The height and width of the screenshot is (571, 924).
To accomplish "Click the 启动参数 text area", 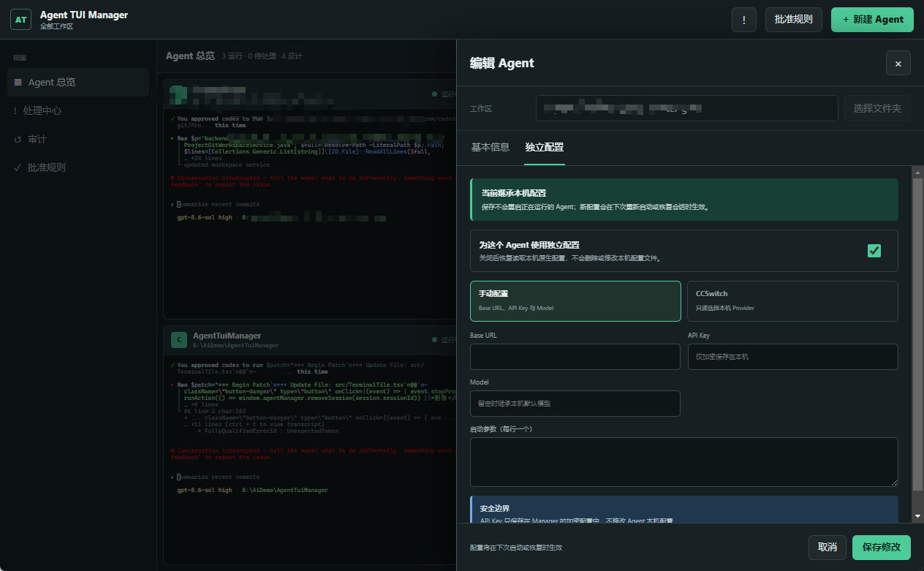I will (684, 462).
